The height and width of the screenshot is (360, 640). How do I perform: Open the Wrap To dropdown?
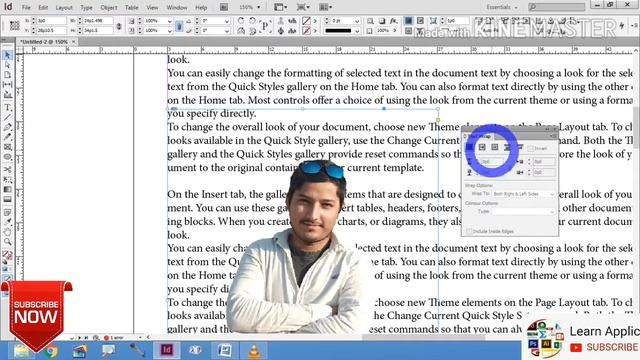tap(524, 194)
